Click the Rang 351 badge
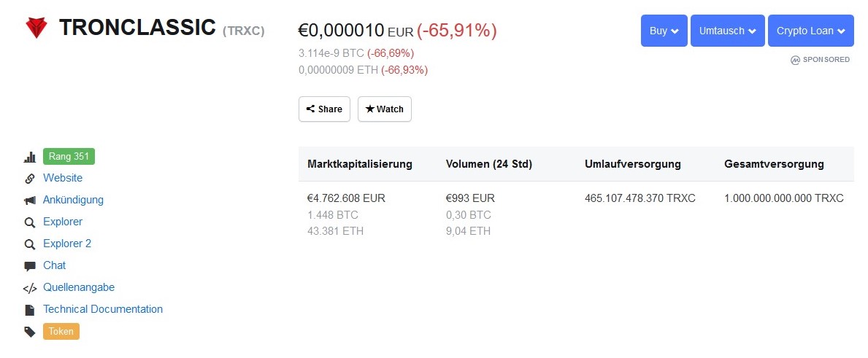Viewport: 868px width, 358px height. (x=69, y=156)
